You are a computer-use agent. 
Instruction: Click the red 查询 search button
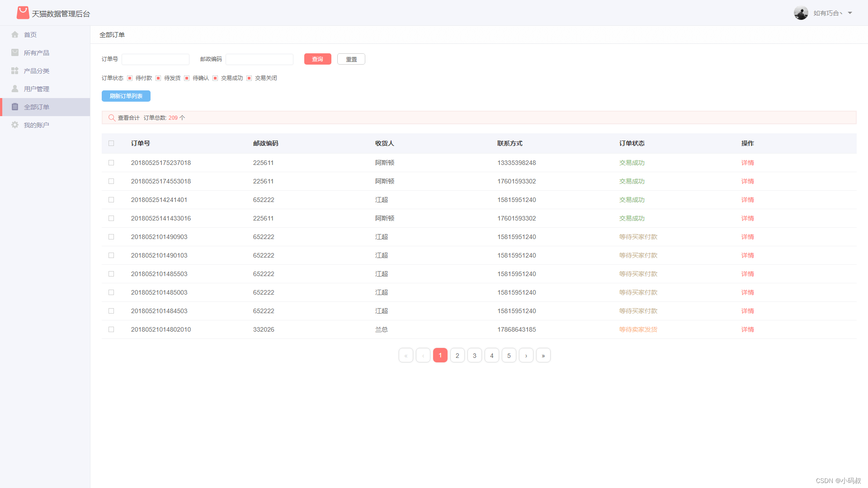coord(317,59)
